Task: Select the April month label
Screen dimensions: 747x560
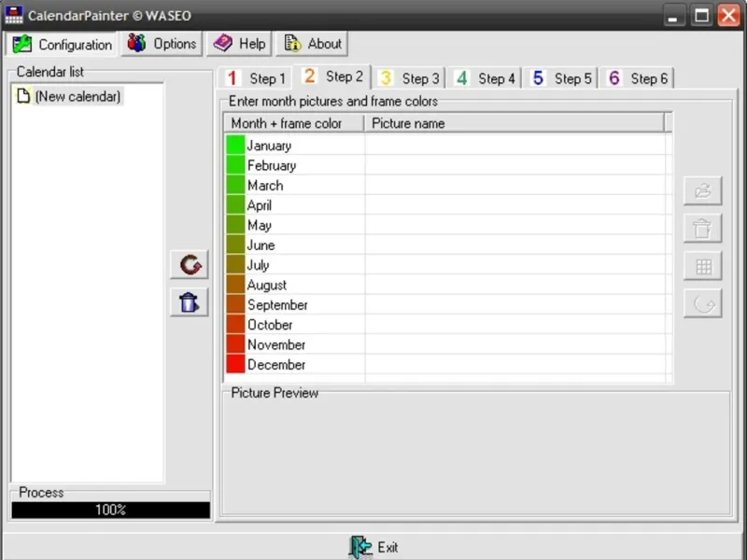Action: point(260,205)
